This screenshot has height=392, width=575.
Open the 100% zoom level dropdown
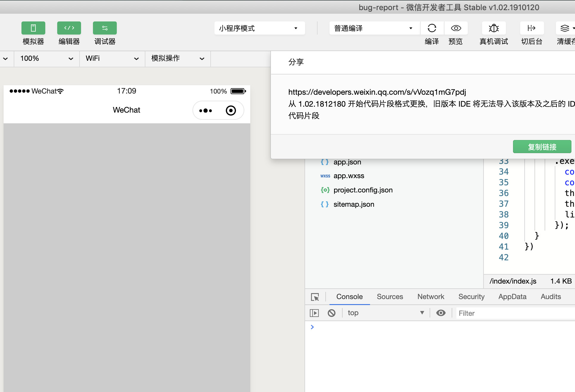click(x=47, y=58)
